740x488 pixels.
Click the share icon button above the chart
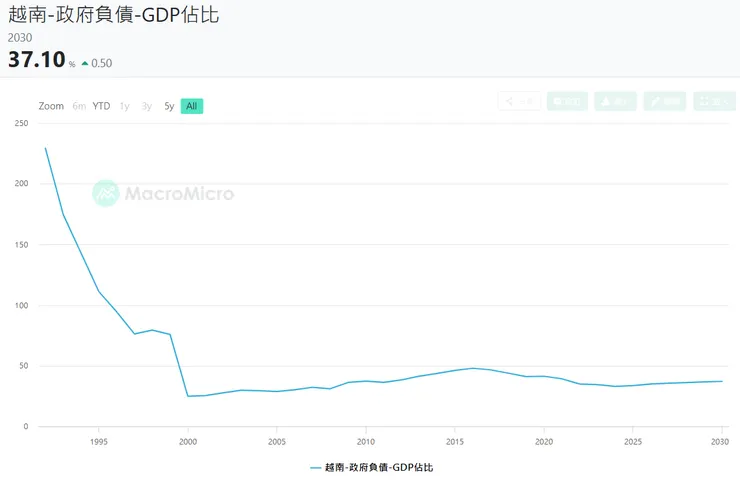tap(519, 101)
